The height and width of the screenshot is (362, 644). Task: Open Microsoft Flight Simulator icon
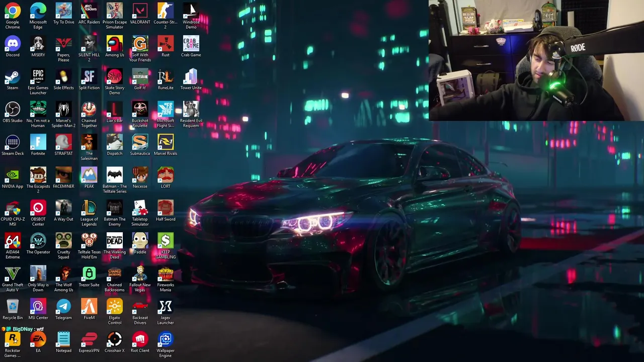(166, 114)
